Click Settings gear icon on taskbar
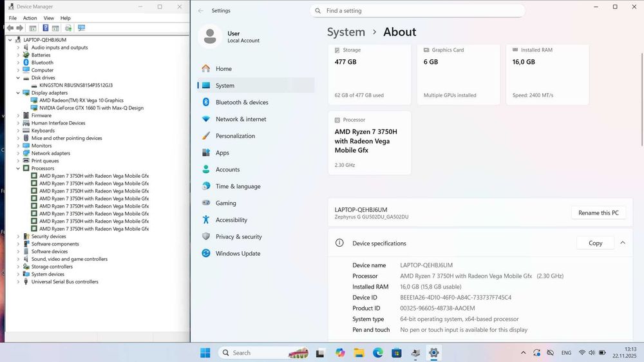The image size is (644, 362). pyautogui.click(x=433, y=352)
